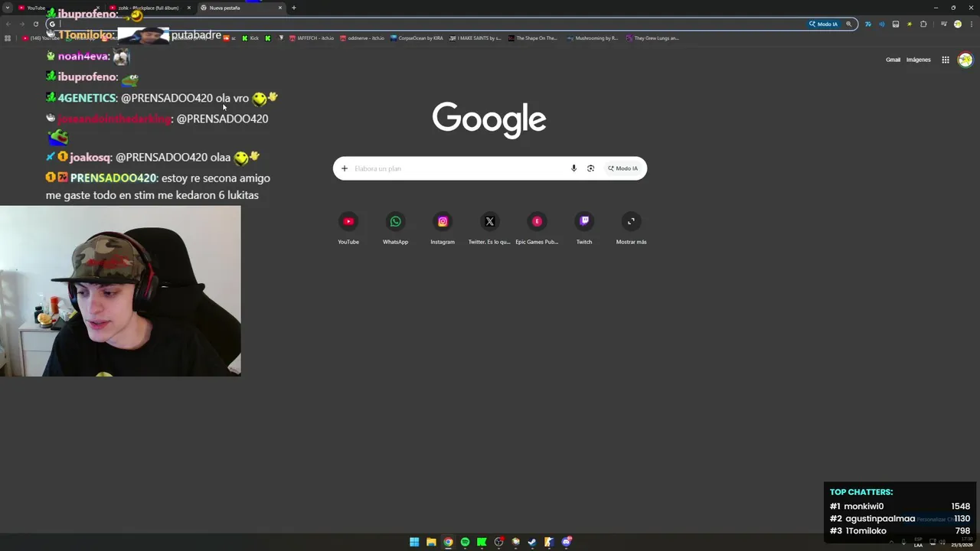
Task: Open the media control toolbar icon
Action: [x=944, y=24]
